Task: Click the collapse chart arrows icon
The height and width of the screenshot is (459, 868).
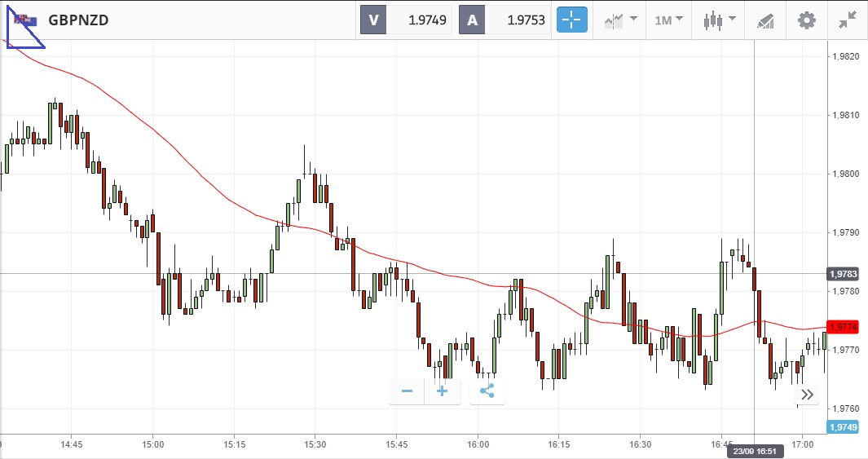Action: [x=848, y=20]
